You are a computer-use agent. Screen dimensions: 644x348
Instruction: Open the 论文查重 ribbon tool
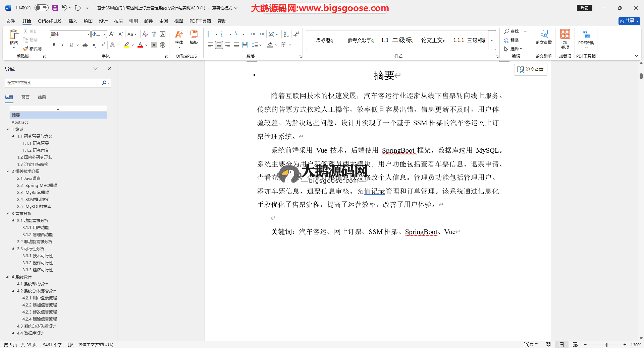pos(543,37)
